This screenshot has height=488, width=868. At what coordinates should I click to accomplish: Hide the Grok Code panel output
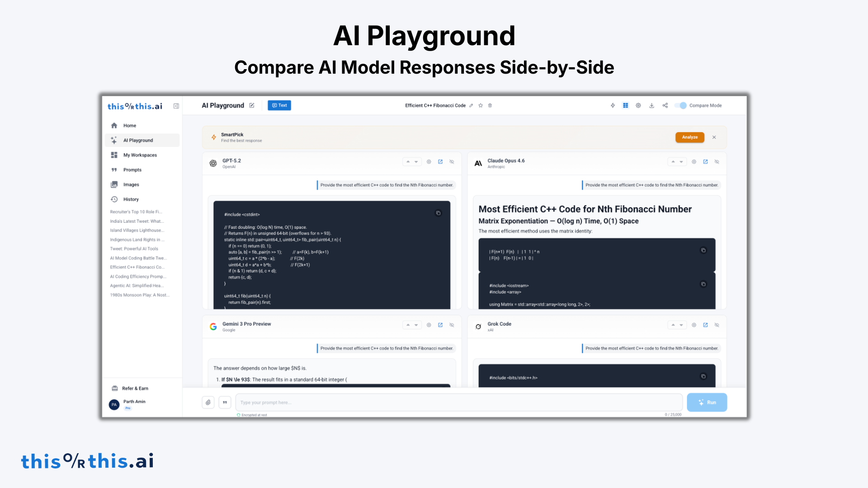tap(717, 325)
